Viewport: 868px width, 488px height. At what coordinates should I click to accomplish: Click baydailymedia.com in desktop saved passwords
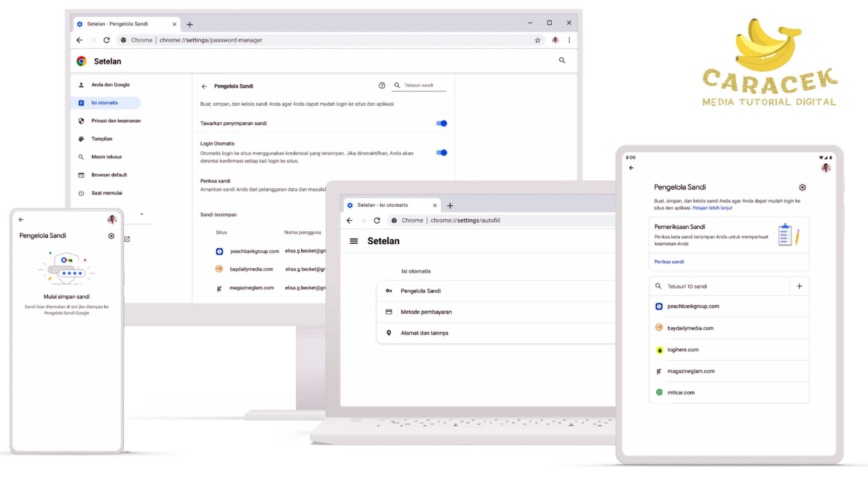(x=251, y=269)
